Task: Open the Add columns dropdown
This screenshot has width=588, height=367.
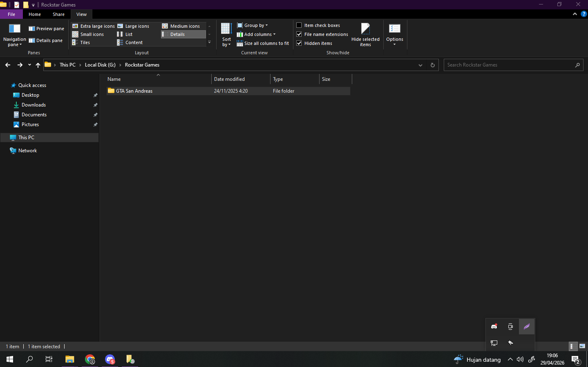Action: click(x=256, y=34)
